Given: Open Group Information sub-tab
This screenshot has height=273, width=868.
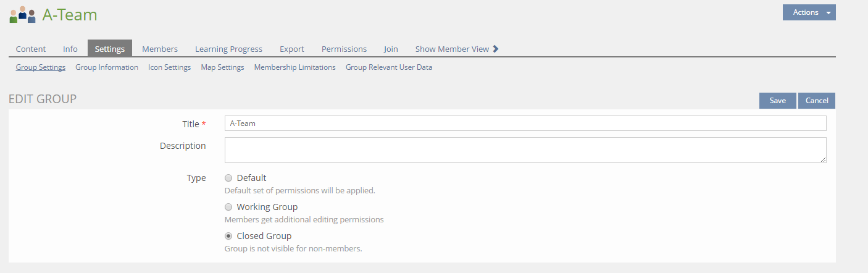Looking at the screenshot, I should pos(107,67).
